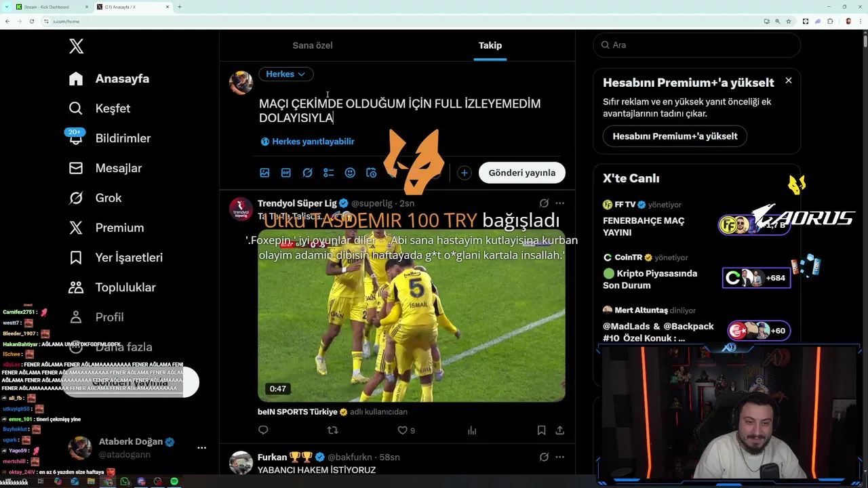Close Premium+ upgrade card
The image size is (868, 488).
(788, 81)
